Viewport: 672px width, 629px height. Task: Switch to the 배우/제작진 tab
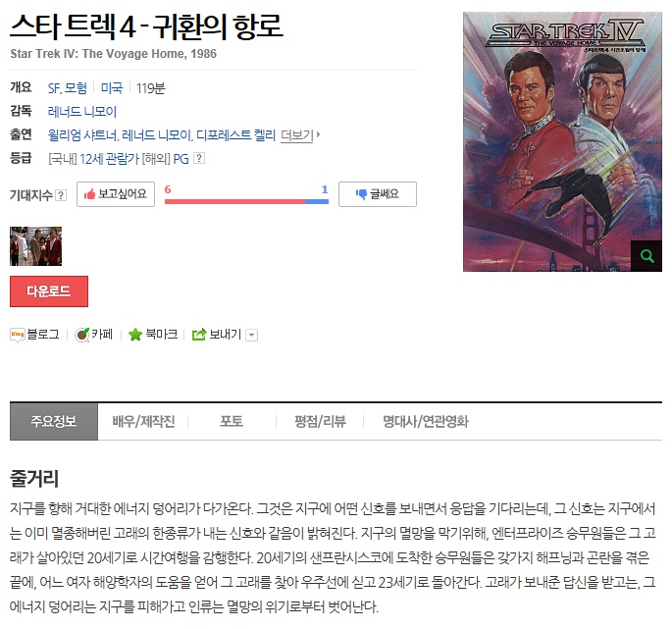click(143, 422)
